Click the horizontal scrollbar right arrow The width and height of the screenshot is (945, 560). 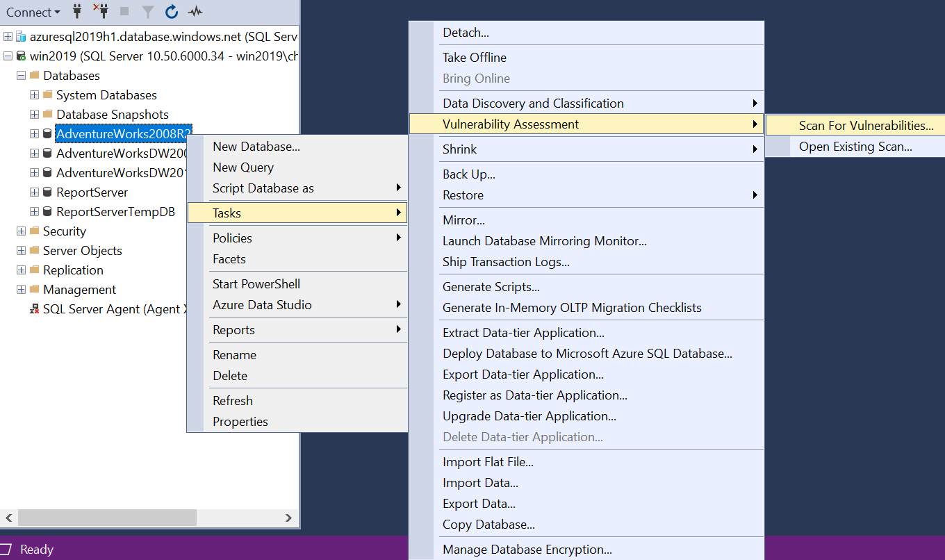pyautogui.click(x=289, y=518)
